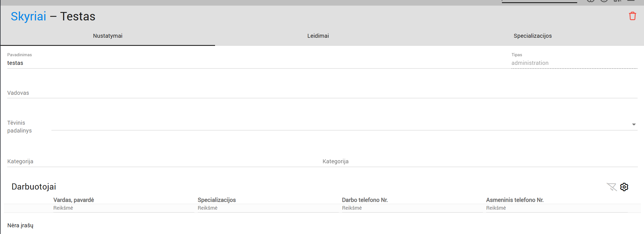This screenshot has width=644, height=234.
Task: Click the left Kategorija field
Action: pyautogui.click(x=162, y=161)
